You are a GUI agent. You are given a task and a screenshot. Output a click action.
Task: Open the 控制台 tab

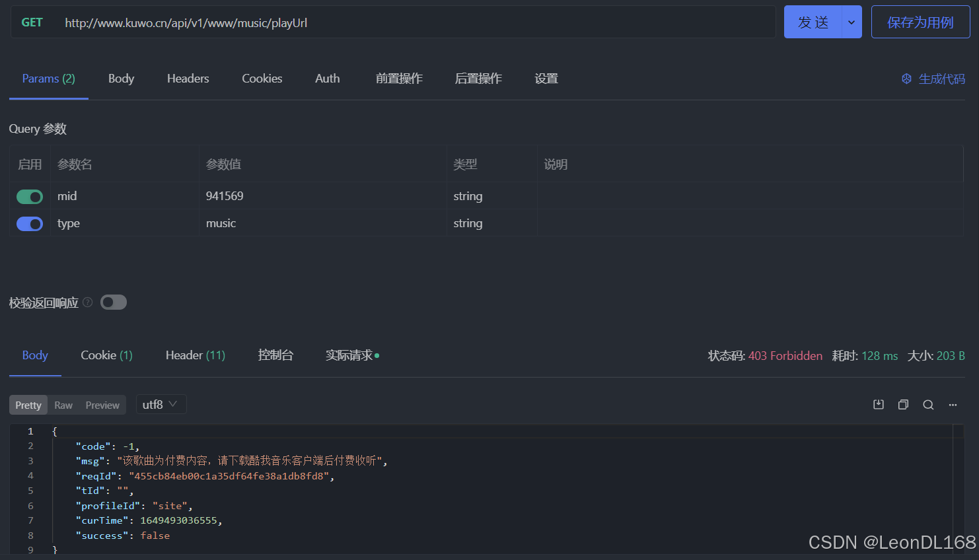click(x=275, y=355)
